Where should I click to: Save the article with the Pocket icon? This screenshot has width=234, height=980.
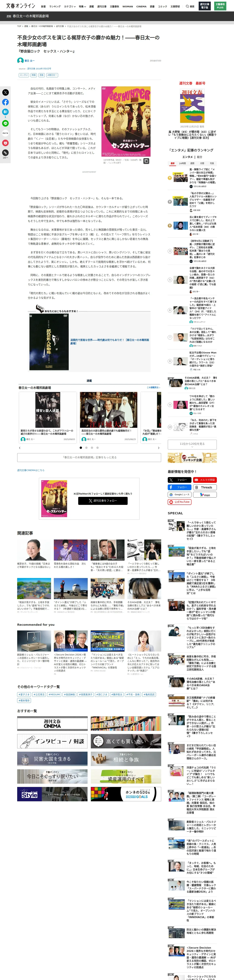(x=5, y=143)
